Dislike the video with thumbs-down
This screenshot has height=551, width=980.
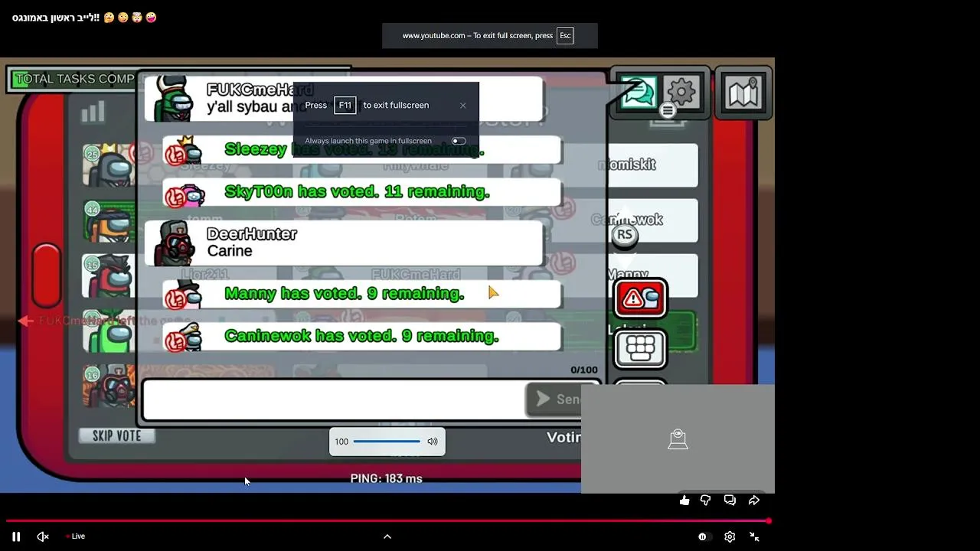tap(706, 500)
